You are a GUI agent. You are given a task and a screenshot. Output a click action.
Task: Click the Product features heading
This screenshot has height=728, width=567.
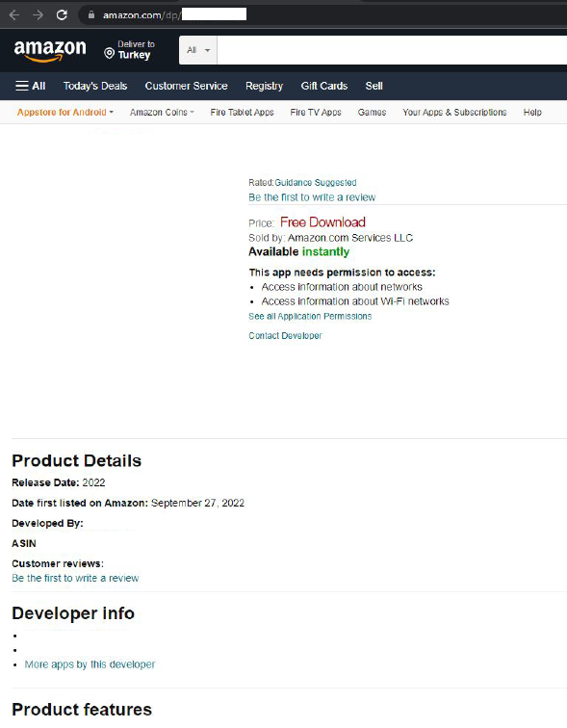tap(82, 710)
